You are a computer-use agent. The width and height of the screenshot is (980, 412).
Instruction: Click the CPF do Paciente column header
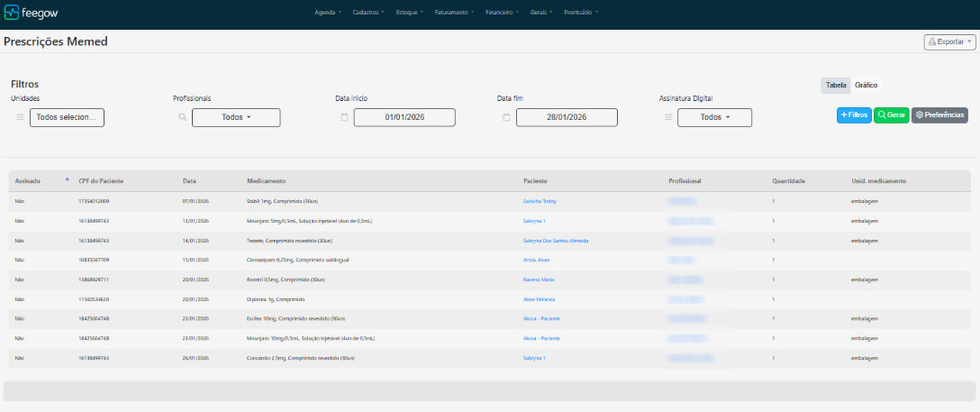pos(101,181)
